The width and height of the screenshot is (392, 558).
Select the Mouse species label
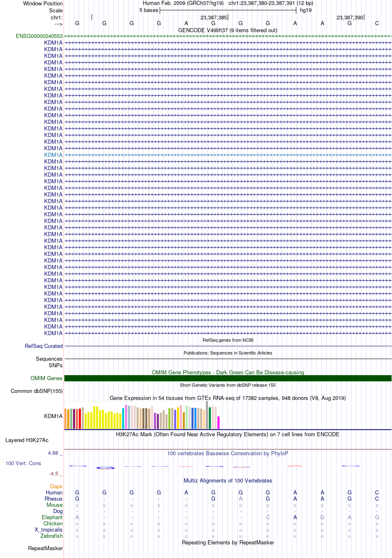(54, 505)
